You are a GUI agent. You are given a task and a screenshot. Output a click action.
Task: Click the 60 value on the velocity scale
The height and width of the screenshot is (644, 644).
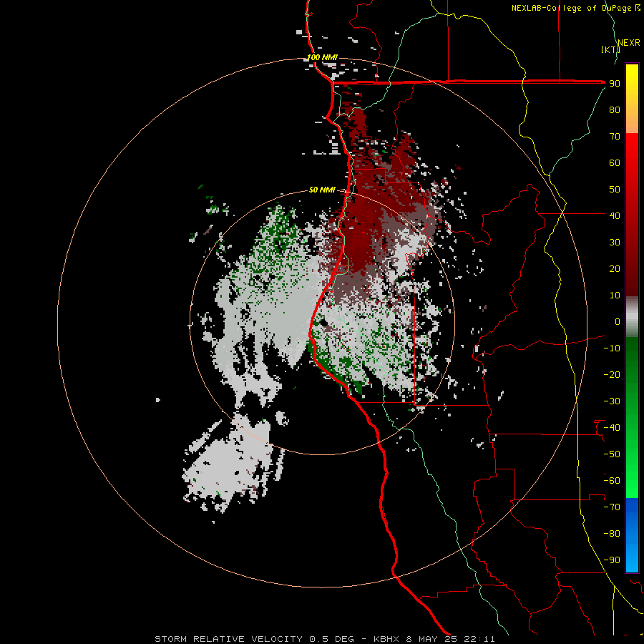pyautogui.click(x=615, y=162)
